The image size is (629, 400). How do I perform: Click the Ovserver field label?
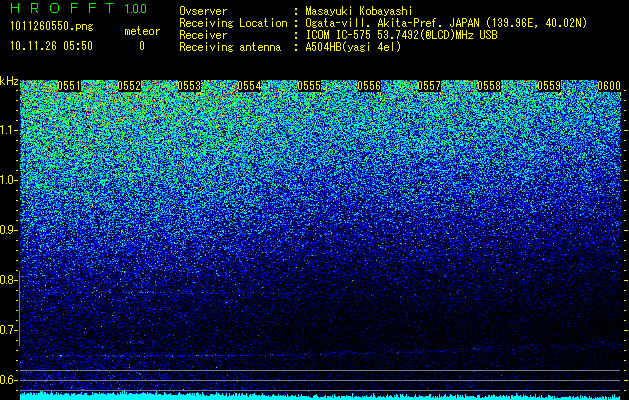203,11
